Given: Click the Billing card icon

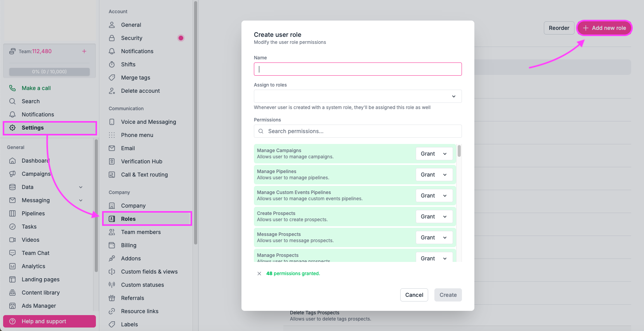Looking at the screenshot, I should click(112, 245).
